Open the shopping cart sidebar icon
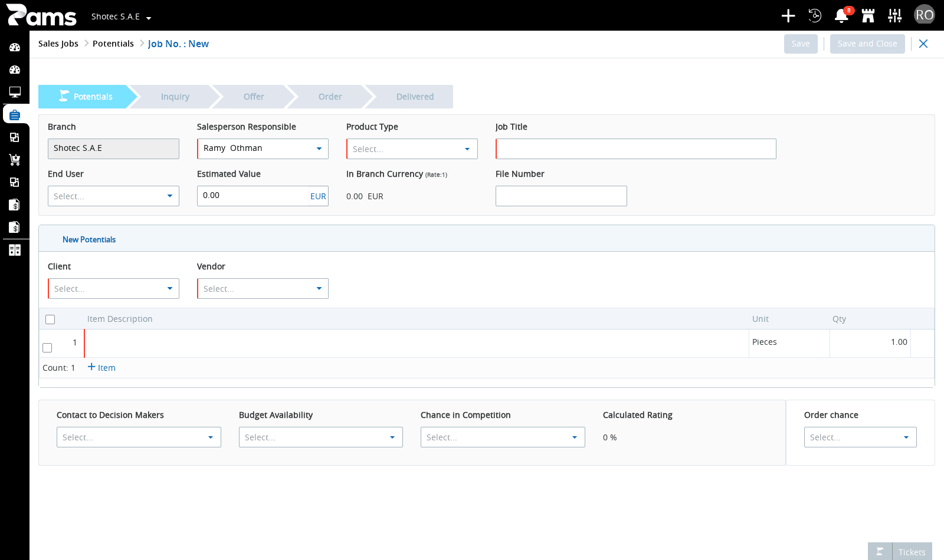 pyautogui.click(x=15, y=160)
